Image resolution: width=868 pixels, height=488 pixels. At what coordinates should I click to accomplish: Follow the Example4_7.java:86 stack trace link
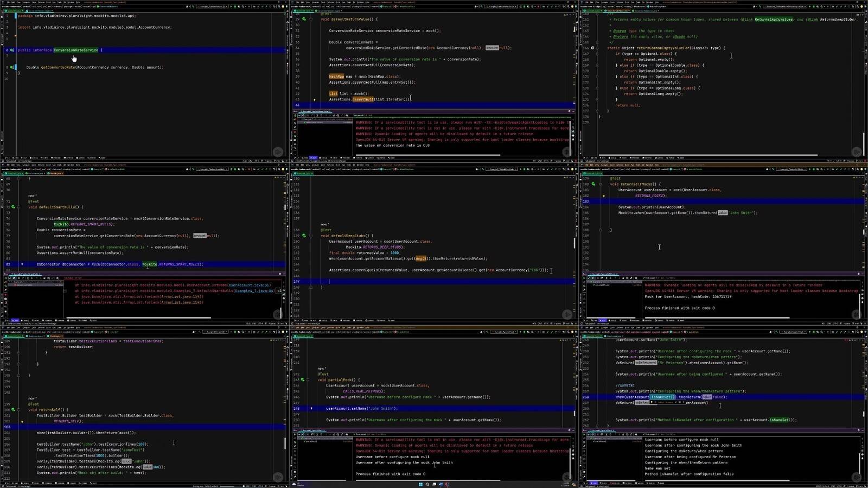(x=254, y=290)
